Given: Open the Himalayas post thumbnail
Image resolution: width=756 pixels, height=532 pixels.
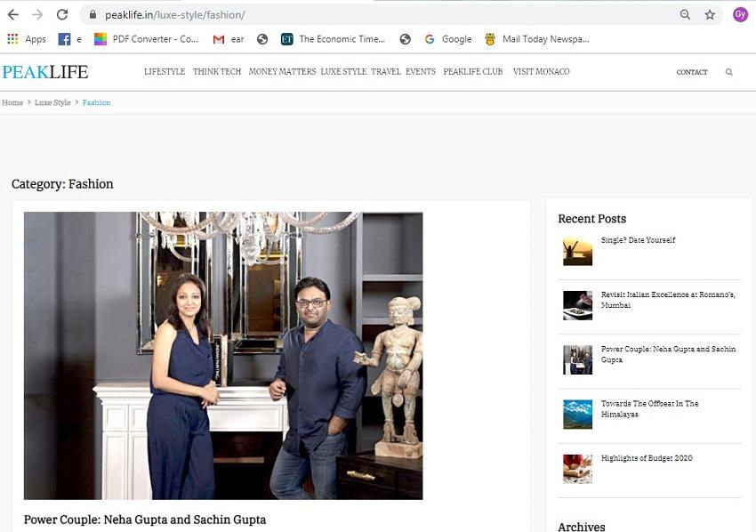Looking at the screenshot, I should 577,415.
